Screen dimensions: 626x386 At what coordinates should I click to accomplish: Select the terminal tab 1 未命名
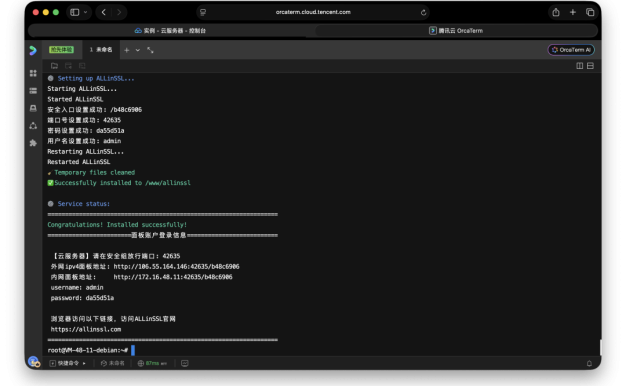point(101,49)
